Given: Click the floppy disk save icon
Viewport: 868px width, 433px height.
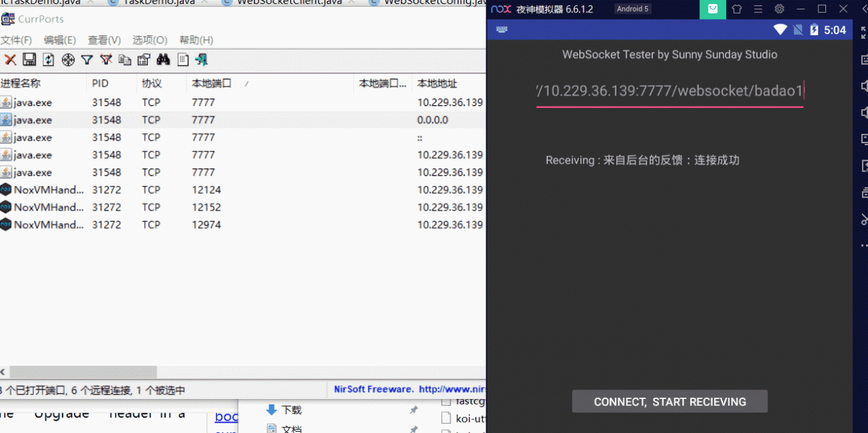Looking at the screenshot, I should click(x=29, y=60).
